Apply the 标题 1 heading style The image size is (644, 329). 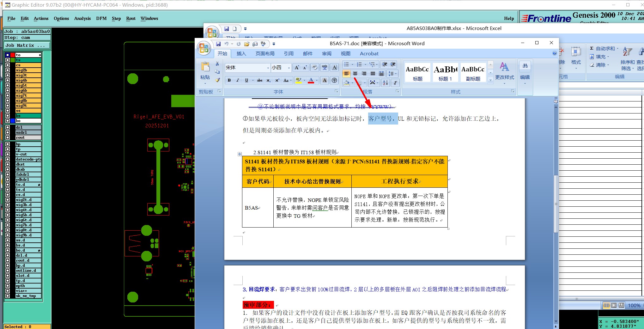tap(445, 72)
